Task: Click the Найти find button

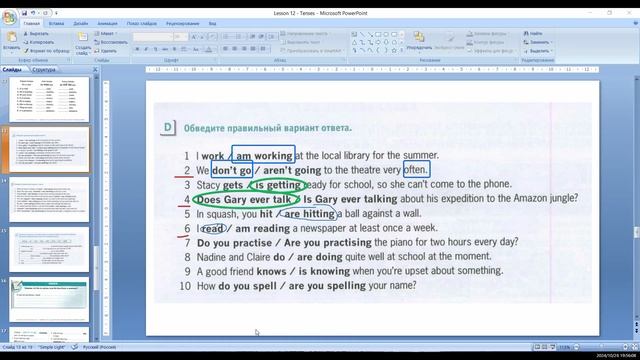Action: 533,33
